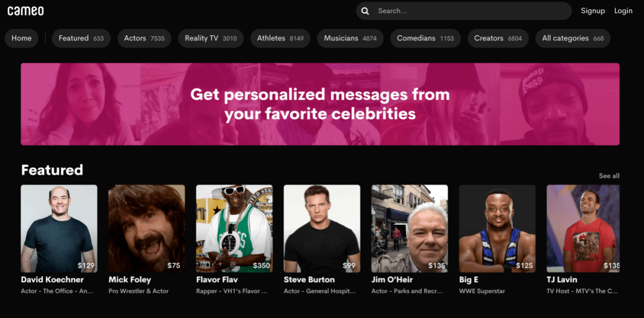Expand All categories list
The width and height of the screenshot is (644, 318).
(572, 38)
